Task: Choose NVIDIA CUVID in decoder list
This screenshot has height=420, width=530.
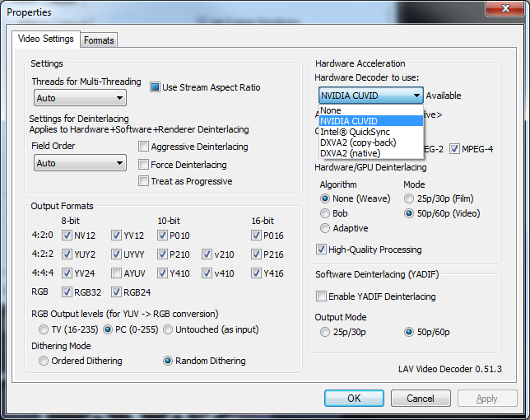Action: 371,121
